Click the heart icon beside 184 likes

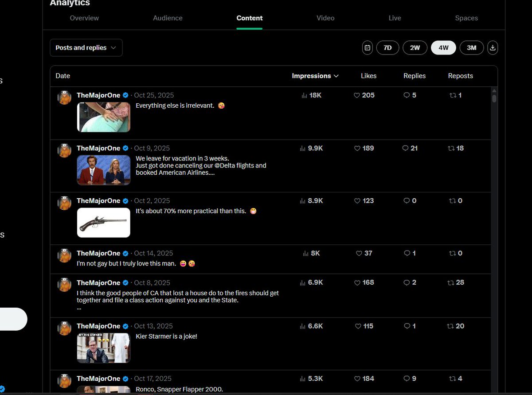[357, 379]
